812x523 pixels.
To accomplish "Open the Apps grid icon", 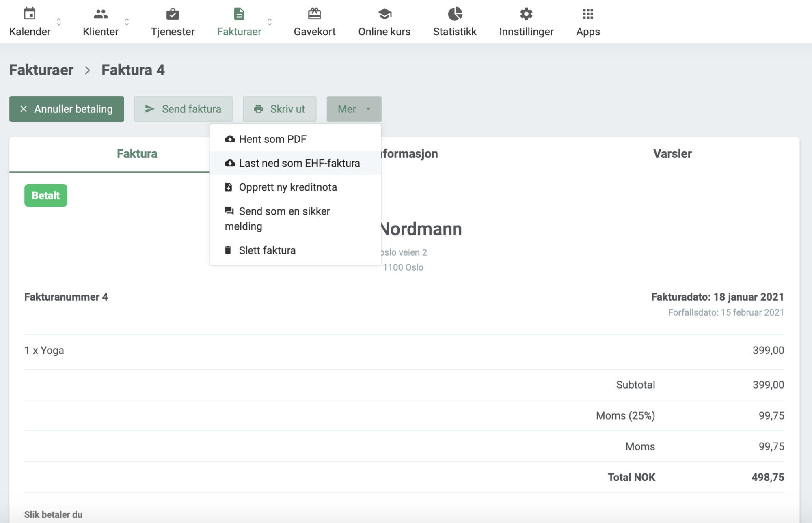I will (588, 14).
